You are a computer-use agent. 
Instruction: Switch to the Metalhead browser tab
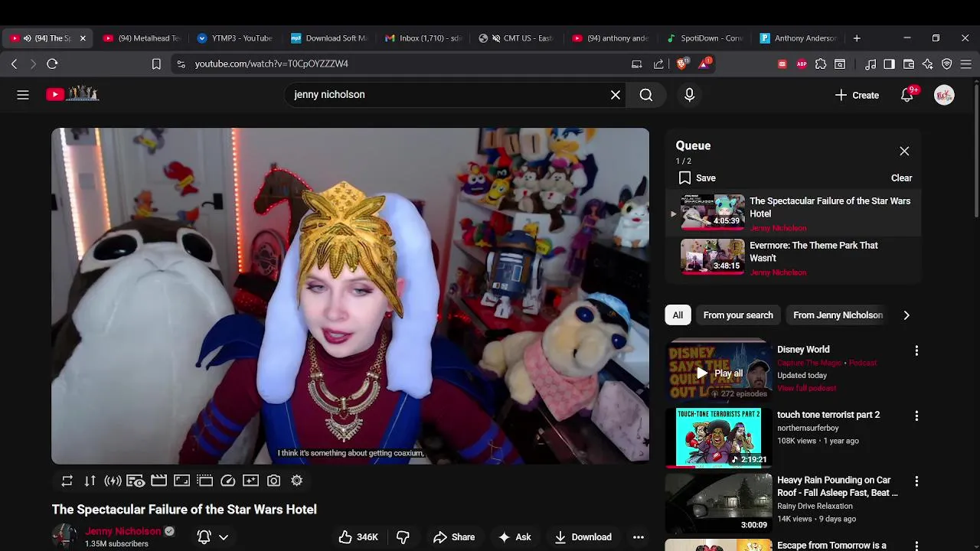click(x=142, y=38)
